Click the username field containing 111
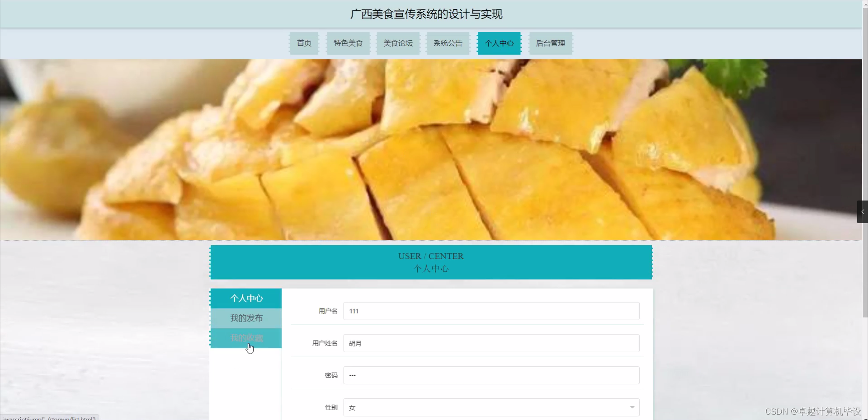 pos(491,311)
